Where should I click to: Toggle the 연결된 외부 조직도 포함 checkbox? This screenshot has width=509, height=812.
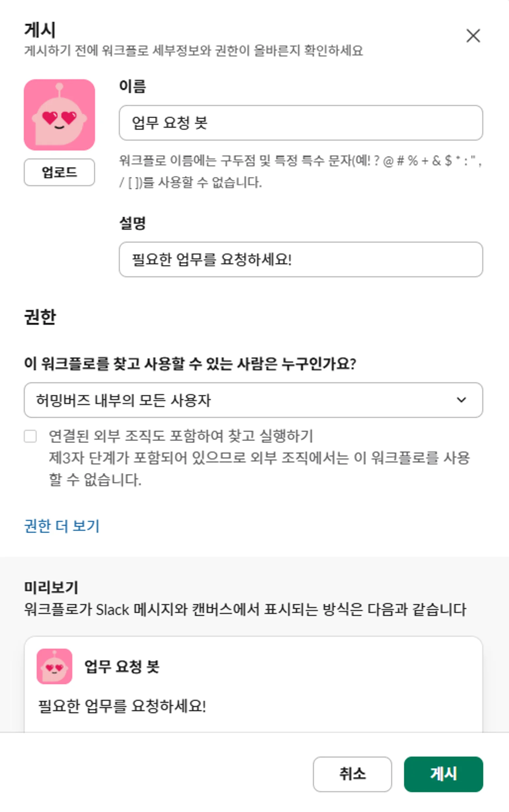point(30,436)
